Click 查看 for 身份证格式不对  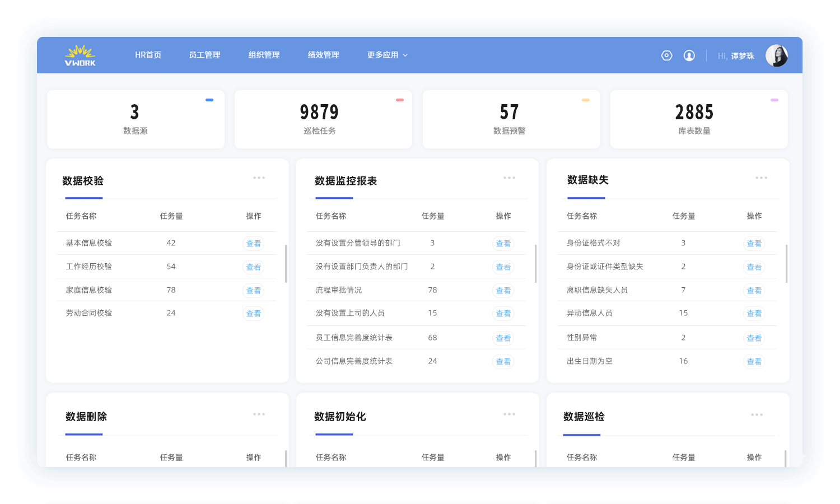click(x=754, y=244)
